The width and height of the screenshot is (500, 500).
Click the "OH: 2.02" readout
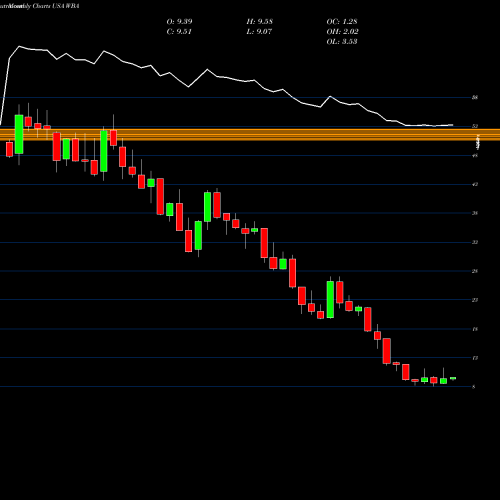pos(342,32)
